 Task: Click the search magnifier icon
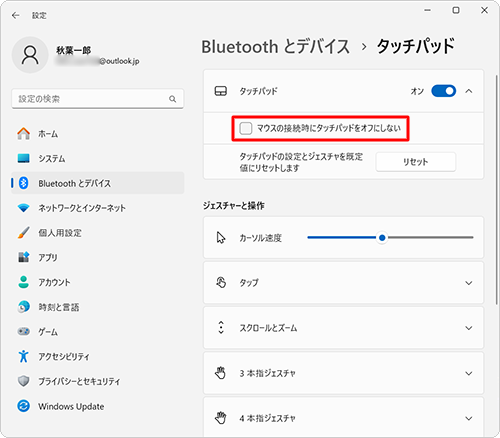point(172,99)
